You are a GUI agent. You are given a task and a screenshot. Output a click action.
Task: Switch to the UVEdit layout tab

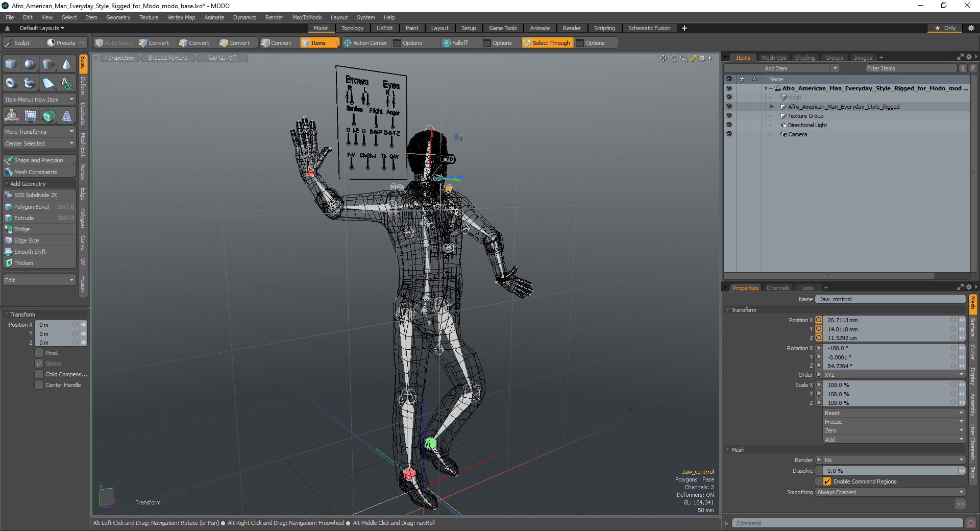(x=384, y=28)
